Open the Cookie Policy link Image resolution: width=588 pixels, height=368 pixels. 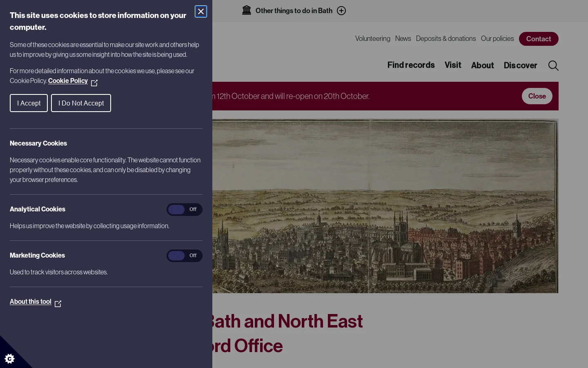pos(68,81)
